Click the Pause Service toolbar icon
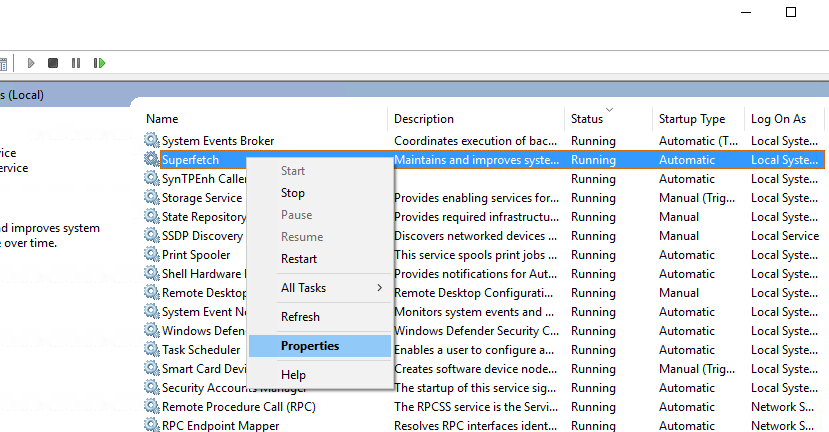Image resolution: width=829 pixels, height=432 pixels. [x=76, y=63]
